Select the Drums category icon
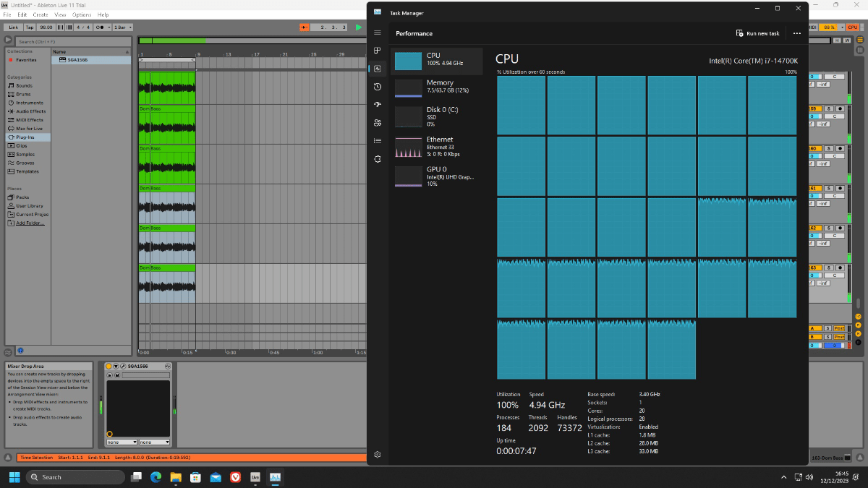 coord(24,94)
